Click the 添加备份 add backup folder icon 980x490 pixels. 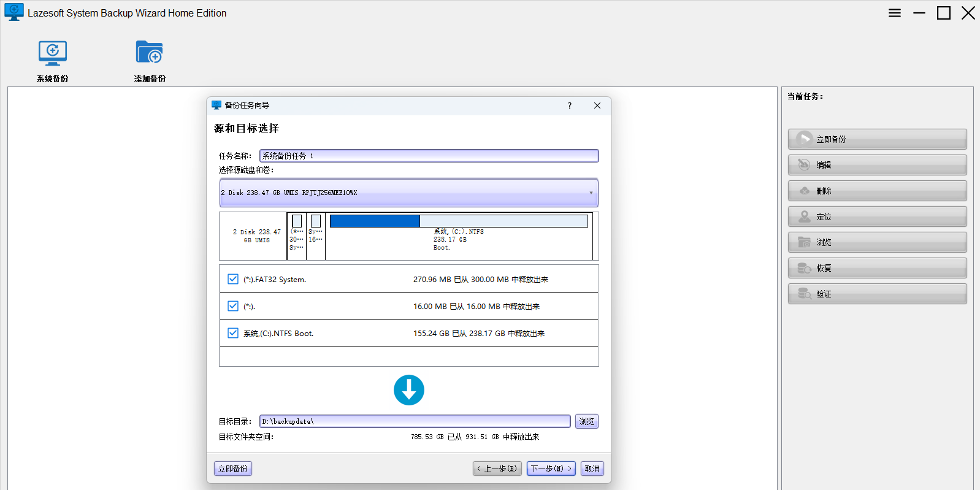[x=150, y=54]
